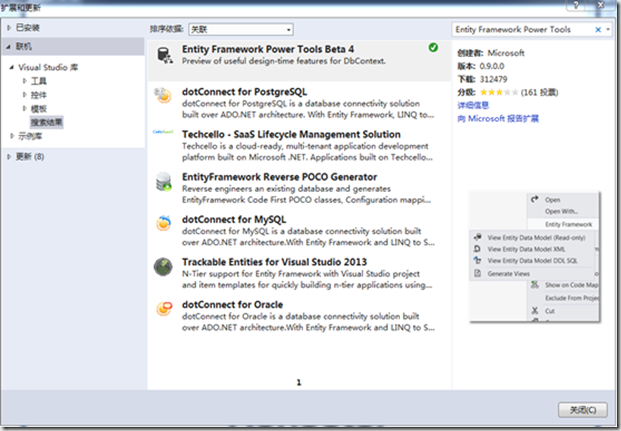This screenshot has height=431, width=621.
Task: Go to results page 1
Action: point(299,382)
